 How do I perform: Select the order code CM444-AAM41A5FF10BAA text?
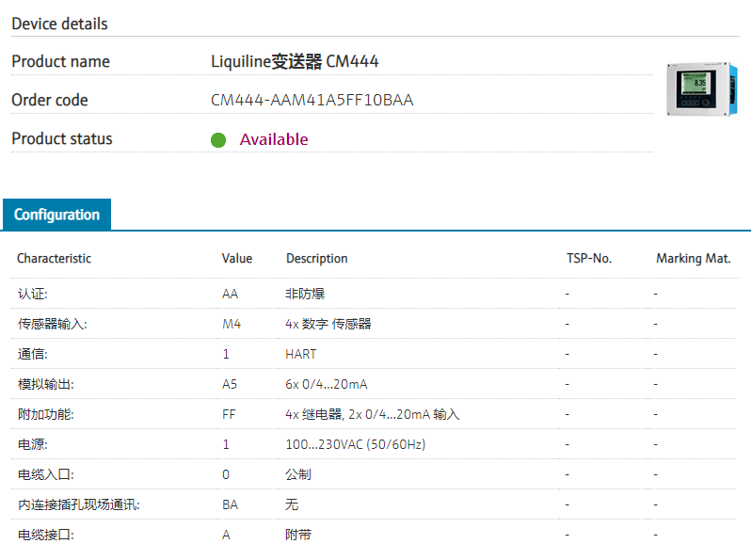[x=312, y=100]
